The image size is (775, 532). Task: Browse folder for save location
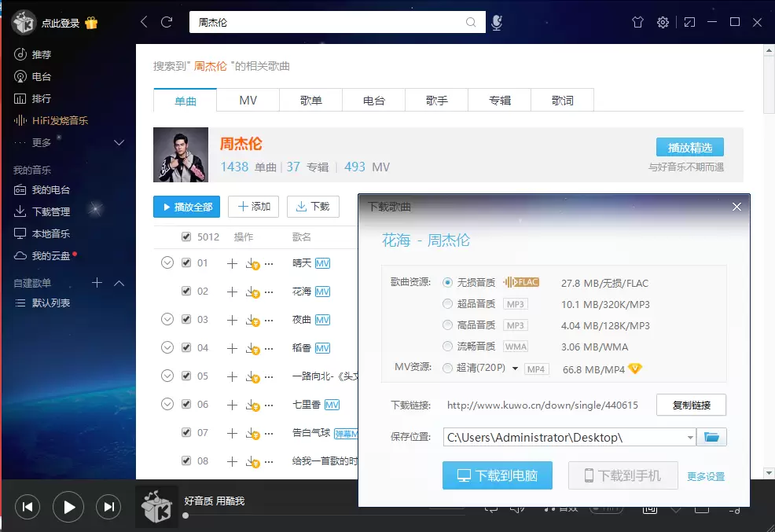[x=711, y=437]
